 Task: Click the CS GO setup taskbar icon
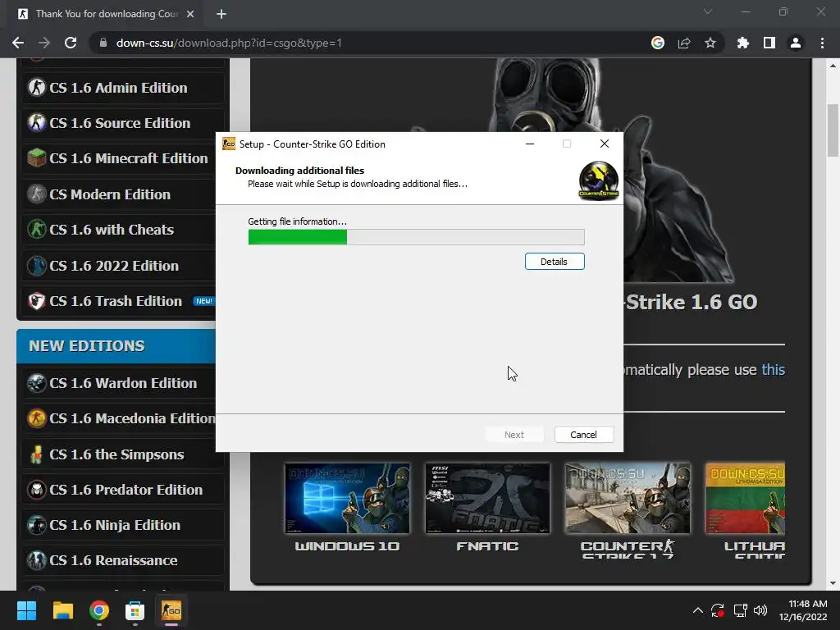pyautogui.click(x=171, y=610)
